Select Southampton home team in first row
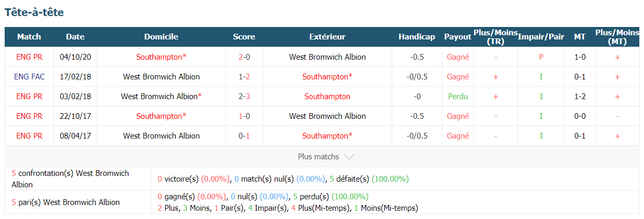Screen dimensions: 644x219 tap(161, 57)
